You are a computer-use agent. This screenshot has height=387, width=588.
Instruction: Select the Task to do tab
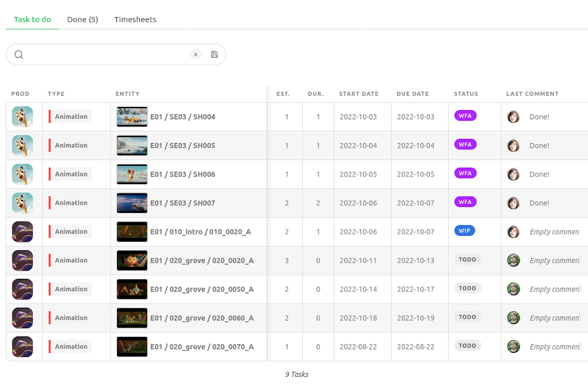coord(32,19)
